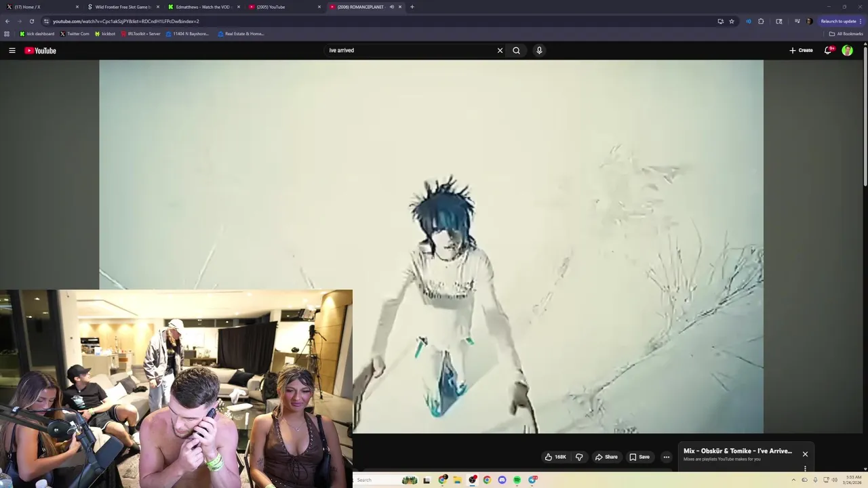Screen dimensions: 868x488
Task: Open IRLToolkit Server bookmark
Action: click(140, 33)
